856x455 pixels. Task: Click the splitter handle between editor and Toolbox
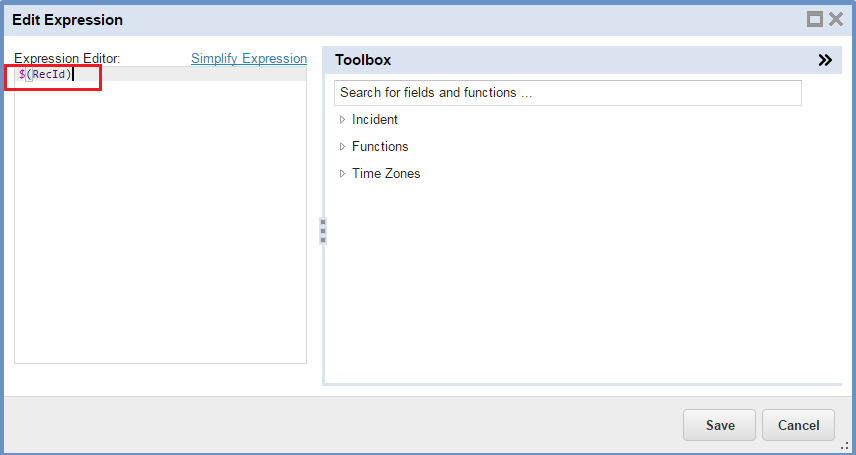323,231
